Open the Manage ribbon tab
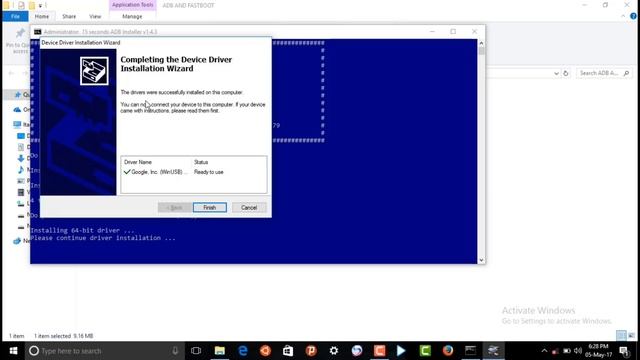Viewport: 640px width, 360px height. coord(132,16)
